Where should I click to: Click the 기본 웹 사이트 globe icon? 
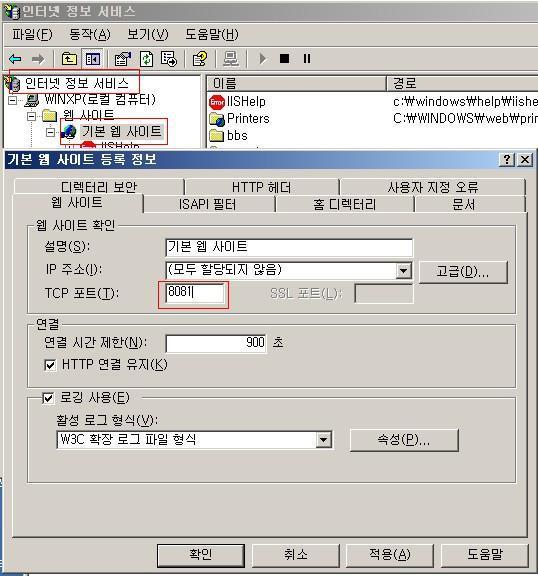[x=68, y=132]
